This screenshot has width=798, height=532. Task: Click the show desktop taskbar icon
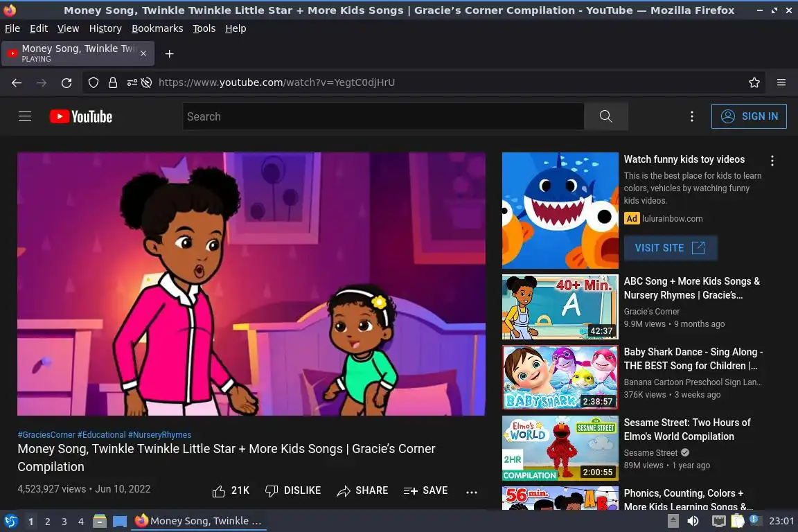[120, 522]
